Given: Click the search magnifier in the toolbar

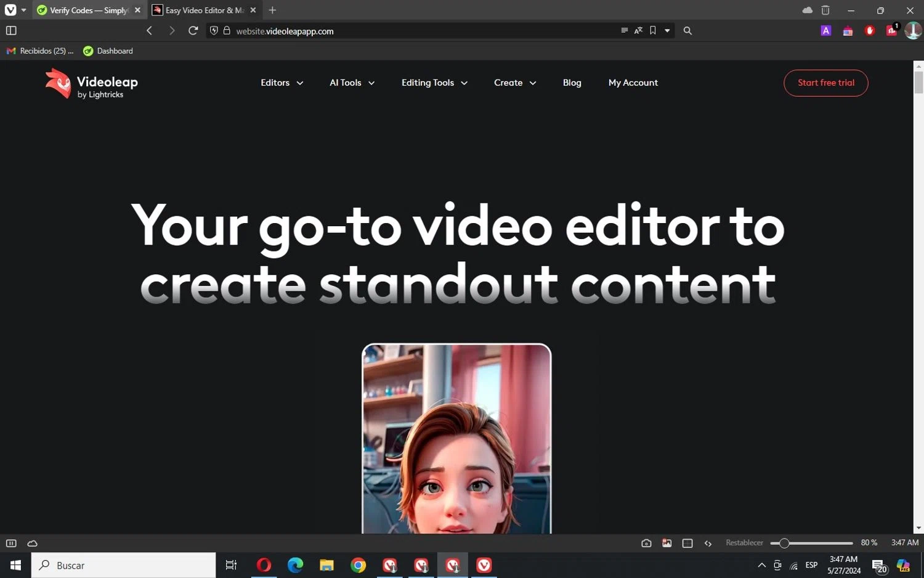Looking at the screenshot, I should [687, 30].
